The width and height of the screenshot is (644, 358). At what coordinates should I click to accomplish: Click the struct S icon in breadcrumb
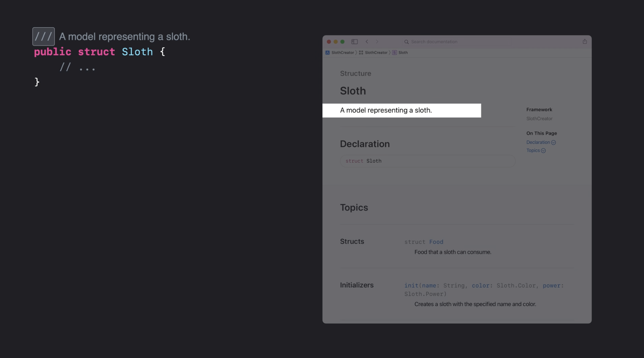pos(394,53)
